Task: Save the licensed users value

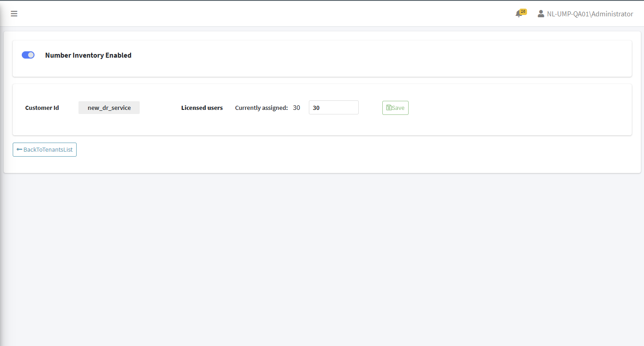Action: (395, 108)
